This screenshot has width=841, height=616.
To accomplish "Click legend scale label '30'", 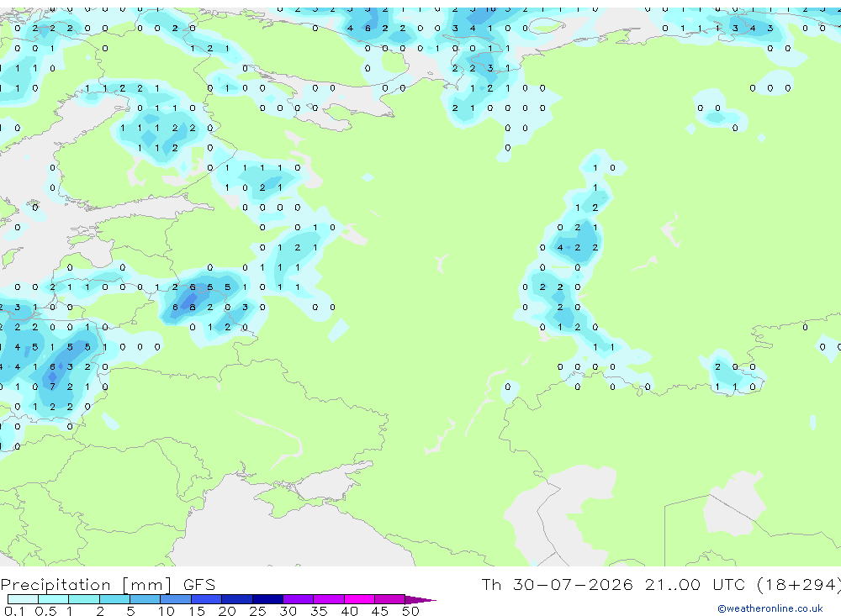I will (x=288, y=611).
